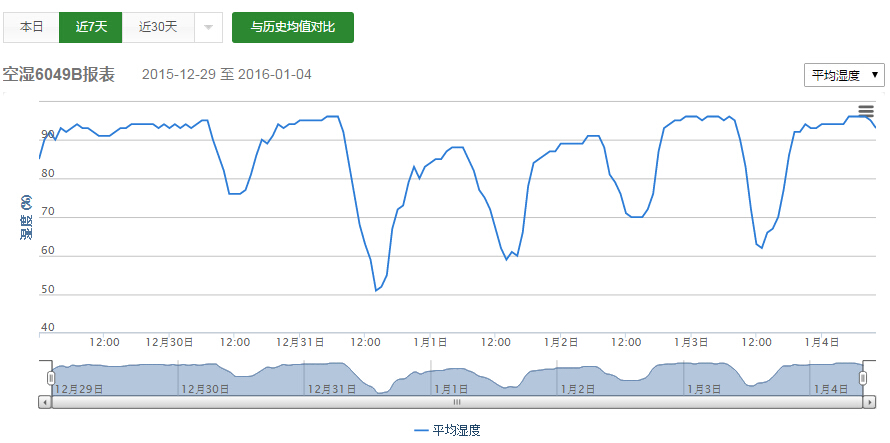Viewport: 890px width, 443px height.
Task: Expand the dropdown arrow beside 近30天
Action: tap(208, 28)
